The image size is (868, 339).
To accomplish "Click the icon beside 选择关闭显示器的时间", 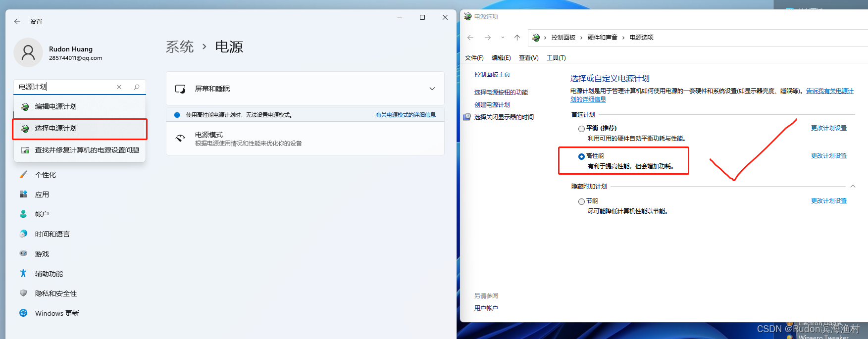I will click(x=467, y=117).
